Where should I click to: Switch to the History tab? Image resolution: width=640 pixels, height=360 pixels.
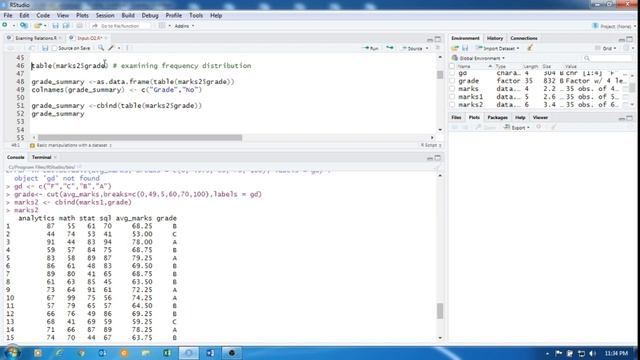coord(495,38)
